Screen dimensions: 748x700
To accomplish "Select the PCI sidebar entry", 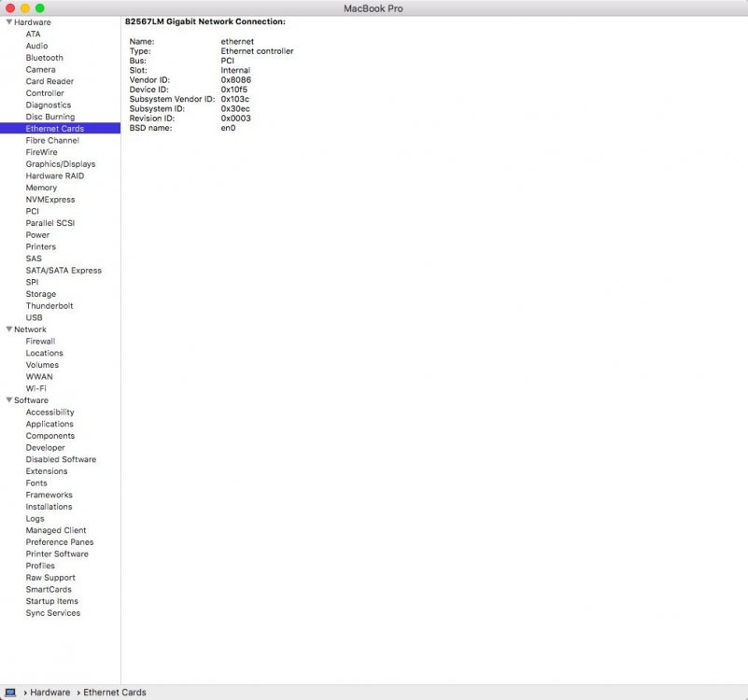I will (x=33, y=211).
